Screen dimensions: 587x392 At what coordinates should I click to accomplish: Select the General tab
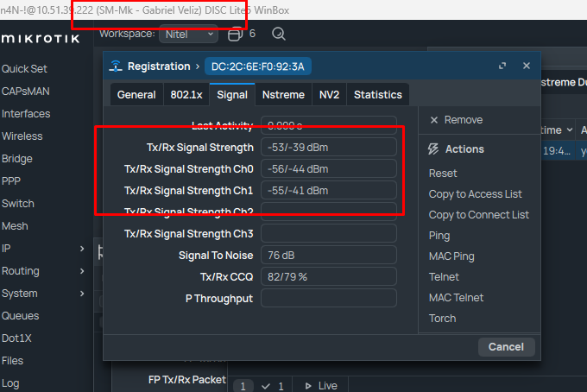point(136,95)
